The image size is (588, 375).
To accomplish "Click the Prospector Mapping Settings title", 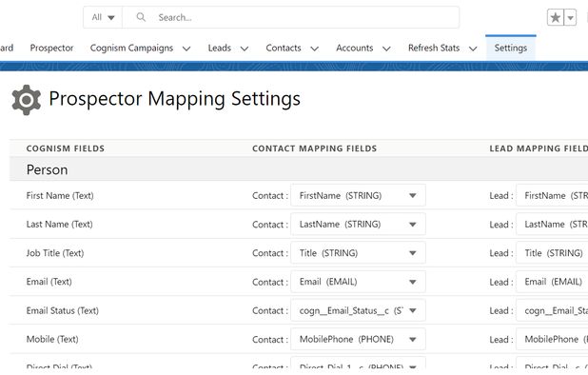I will coord(174,99).
